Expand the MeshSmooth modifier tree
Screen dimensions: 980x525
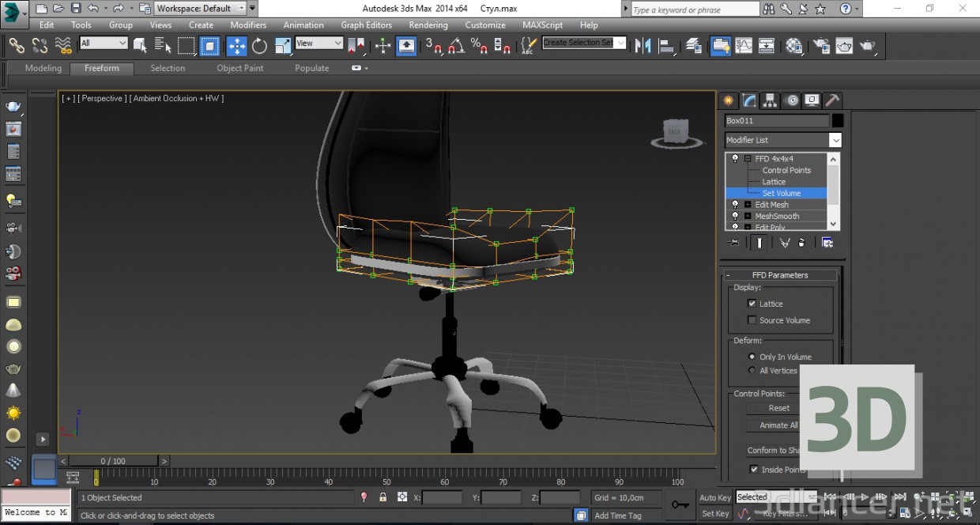[x=748, y=216]
